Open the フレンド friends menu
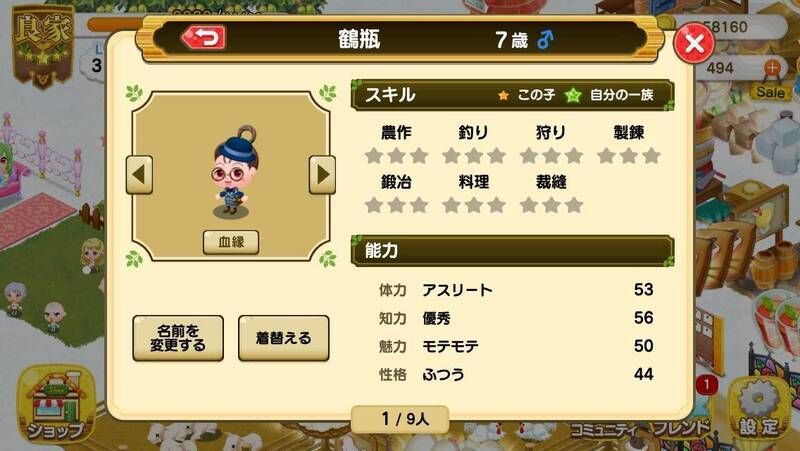 pyautogui.click(x=682, y=428)
